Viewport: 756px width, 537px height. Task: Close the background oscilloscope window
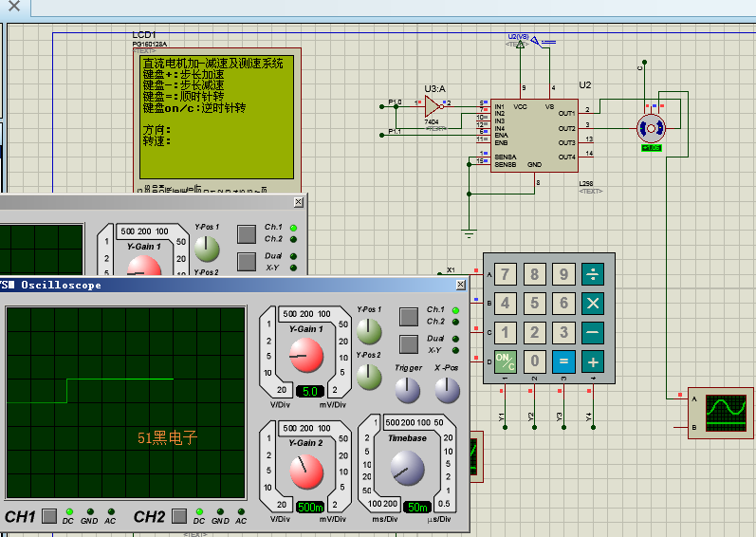[299, 202]
